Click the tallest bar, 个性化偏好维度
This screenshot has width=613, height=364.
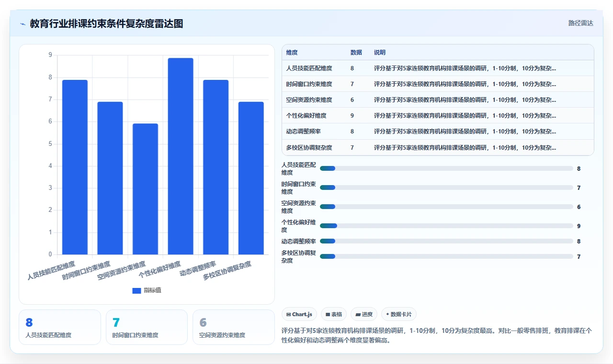click(181, 156)
